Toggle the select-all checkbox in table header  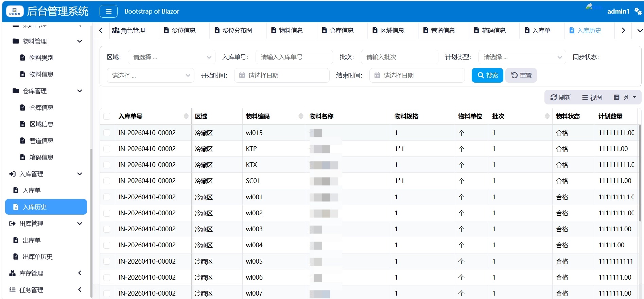(107, 116)
